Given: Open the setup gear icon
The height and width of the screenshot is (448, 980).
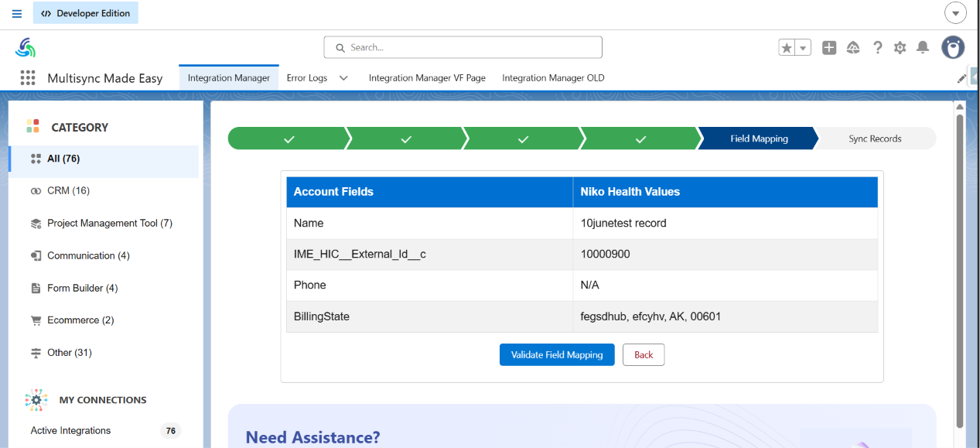Looking at the screenshot, I should (900, 48).
